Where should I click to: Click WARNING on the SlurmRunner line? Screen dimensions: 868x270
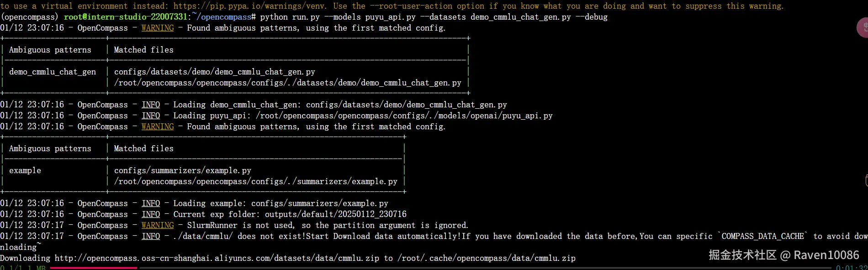pos(158,225)
